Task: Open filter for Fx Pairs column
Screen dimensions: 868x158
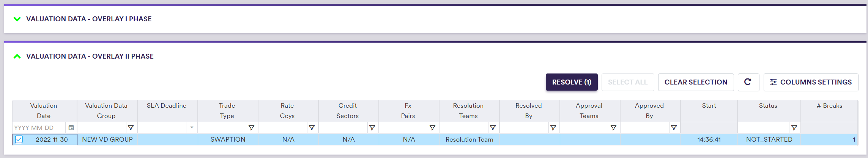Action: point(432,128)
